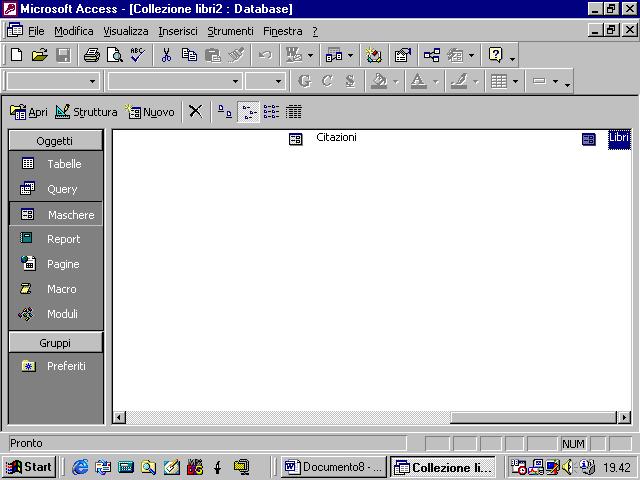
Task: Toggle underline S formatting
Action: pos(350,81)
